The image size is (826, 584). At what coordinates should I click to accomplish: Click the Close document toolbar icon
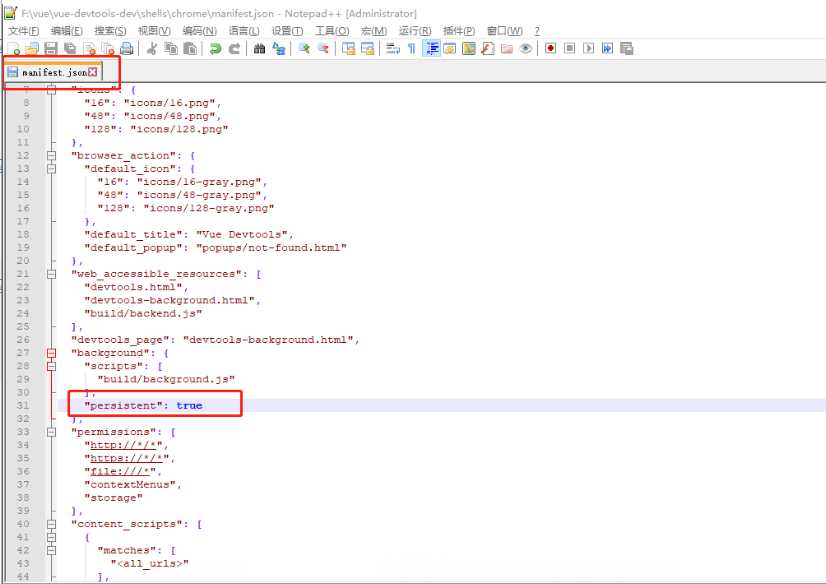click(89, 49)
